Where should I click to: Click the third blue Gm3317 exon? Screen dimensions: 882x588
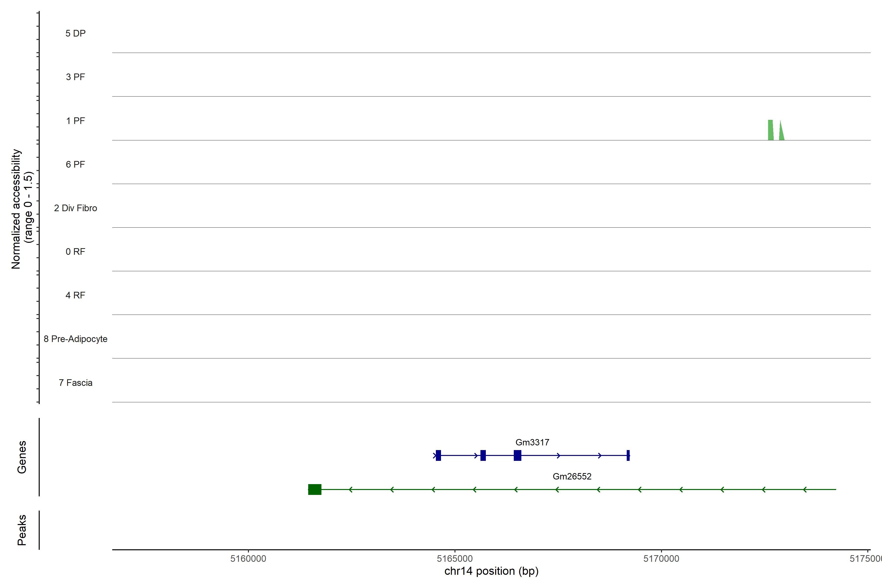(517, 455)
